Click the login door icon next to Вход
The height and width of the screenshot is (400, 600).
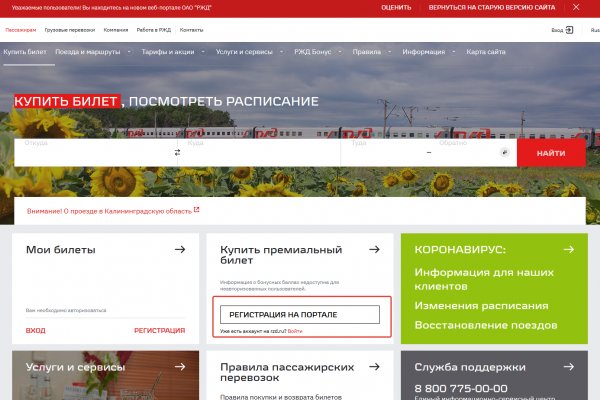click(x=569, y=30)
